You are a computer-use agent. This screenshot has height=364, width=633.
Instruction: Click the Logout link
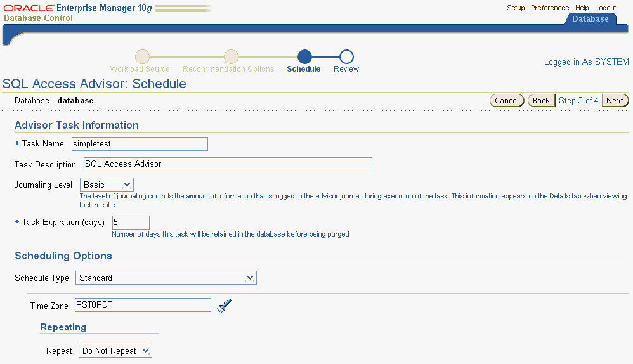pos(605,8)
